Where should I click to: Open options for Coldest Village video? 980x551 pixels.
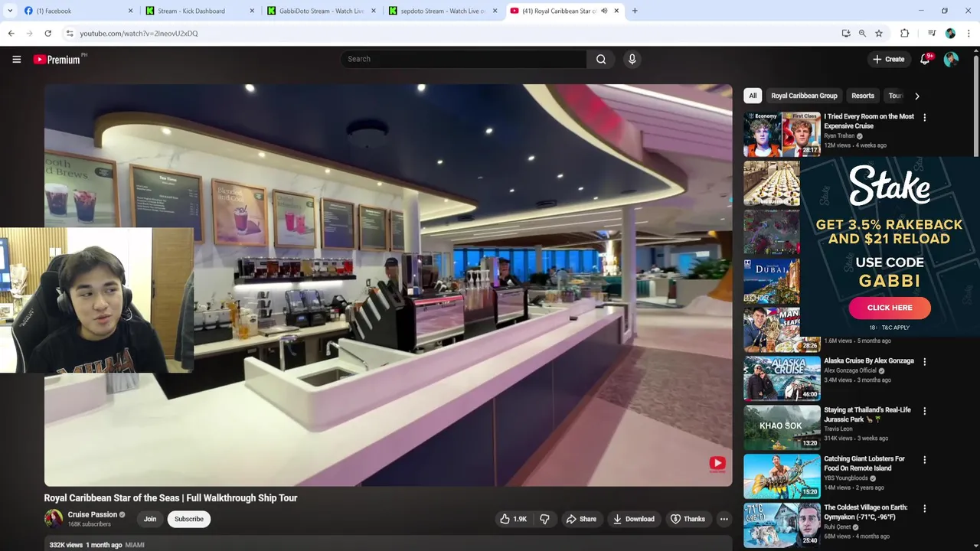(x=924, y=509)
